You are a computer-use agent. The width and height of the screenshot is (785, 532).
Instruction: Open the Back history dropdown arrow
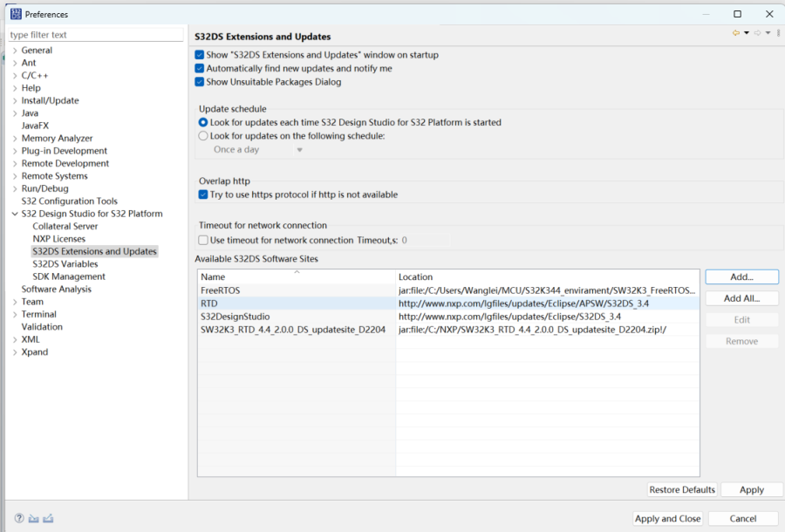[747, 33]
